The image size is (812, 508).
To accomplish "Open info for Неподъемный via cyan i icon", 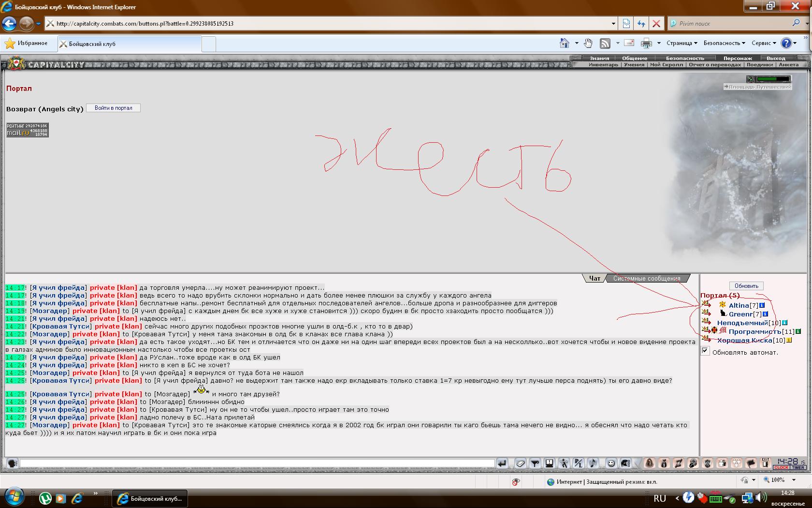I will pos(784,323).
